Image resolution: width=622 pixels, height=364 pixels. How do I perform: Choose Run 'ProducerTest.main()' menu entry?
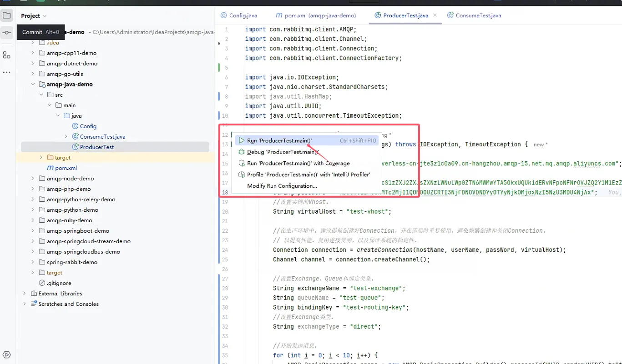(x=306, y=141)
